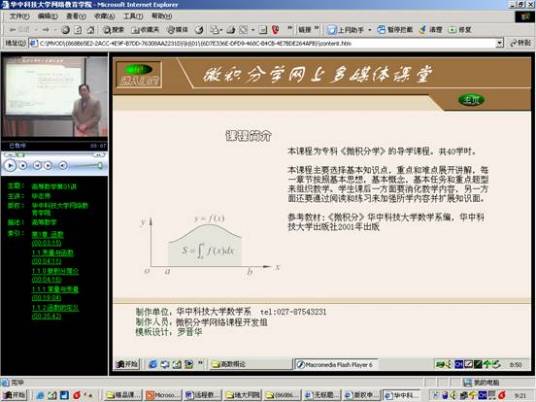The height and width of the screenshot is (402, 536).
Task: Click the inner quick launch Internet Explorer icon
Action: point(152,364)
